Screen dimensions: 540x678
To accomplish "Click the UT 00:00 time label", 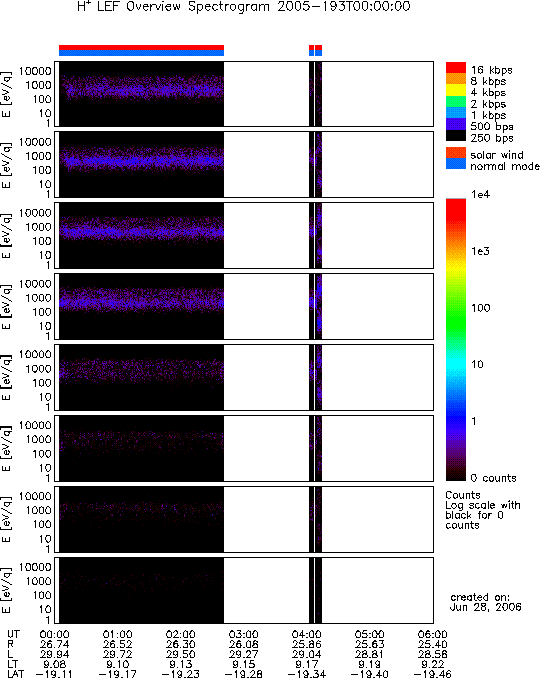I will [54, 634].
